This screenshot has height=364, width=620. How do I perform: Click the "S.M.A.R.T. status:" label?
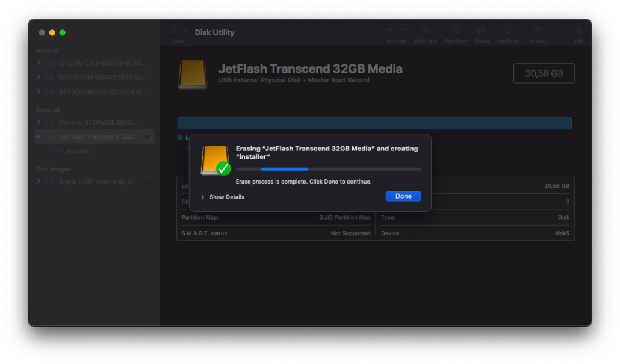(205, 233)
